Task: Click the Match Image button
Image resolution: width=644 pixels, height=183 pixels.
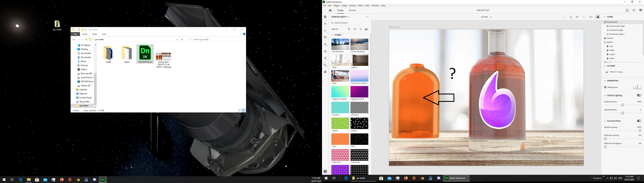Action: pyautogui.click(x=614, y=72)
